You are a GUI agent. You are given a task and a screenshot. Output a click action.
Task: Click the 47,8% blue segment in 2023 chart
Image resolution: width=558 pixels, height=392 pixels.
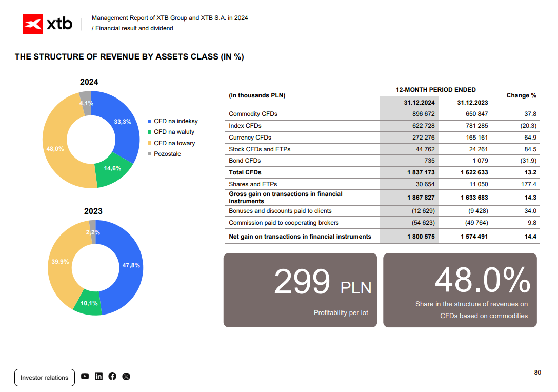click(131, 265)
